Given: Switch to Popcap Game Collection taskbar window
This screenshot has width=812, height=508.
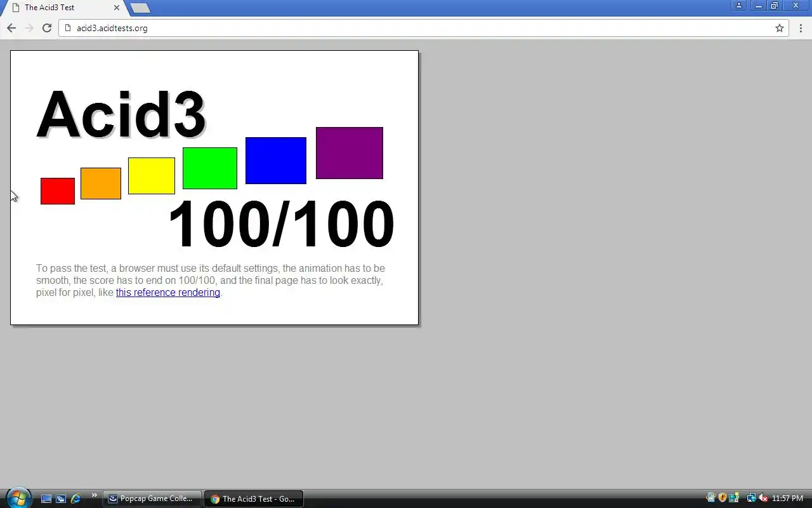Looking at the screenshot, I should pos(152,499).
